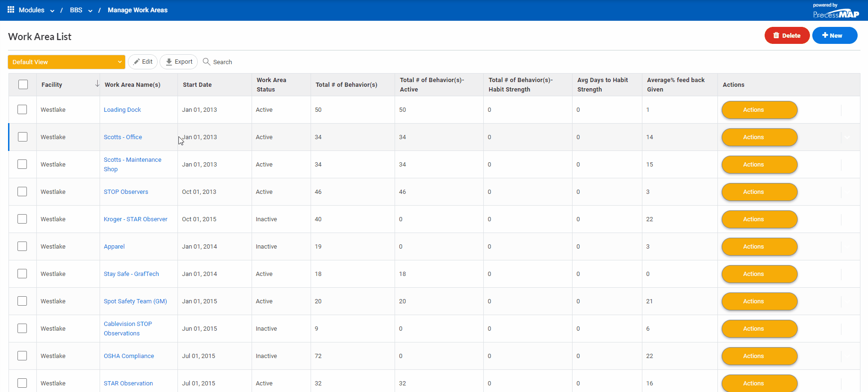Viewport: 868px width, 392px height.
Task: Open the Apparel work area link
Action: [x=114, y=247]
